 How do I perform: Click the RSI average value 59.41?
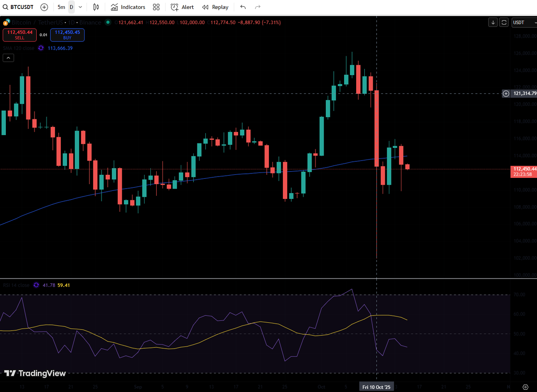point(64,285)
